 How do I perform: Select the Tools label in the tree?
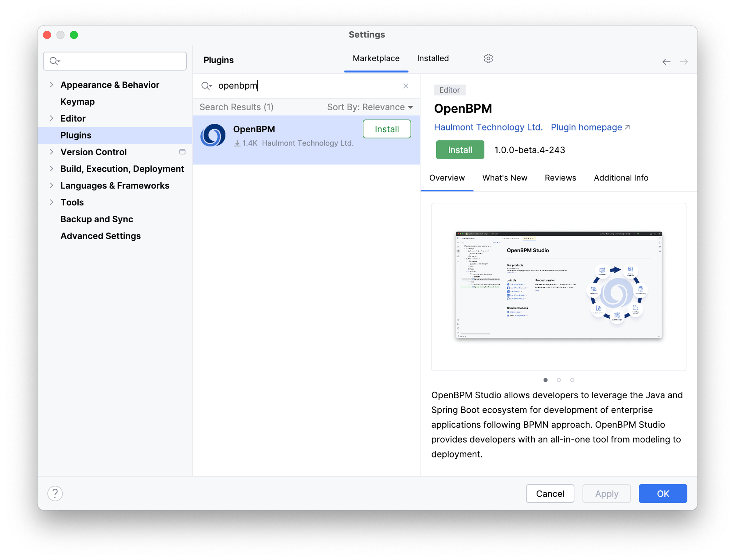coord(72,202)
